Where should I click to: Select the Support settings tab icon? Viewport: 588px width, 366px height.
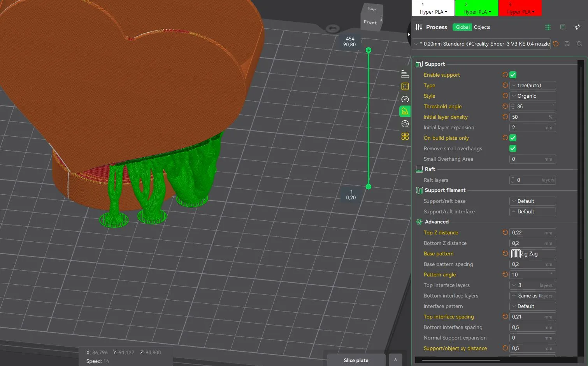(x=405, y=111)
